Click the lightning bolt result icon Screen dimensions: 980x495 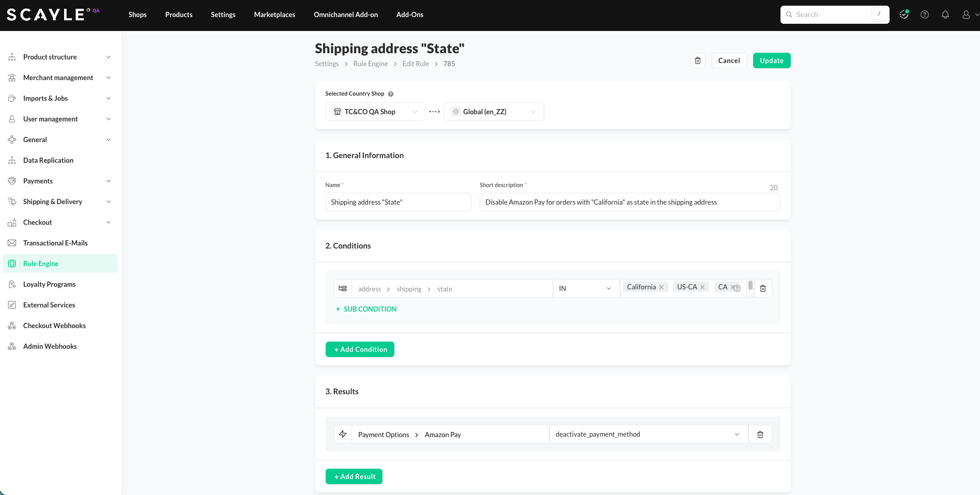(343, 434)
